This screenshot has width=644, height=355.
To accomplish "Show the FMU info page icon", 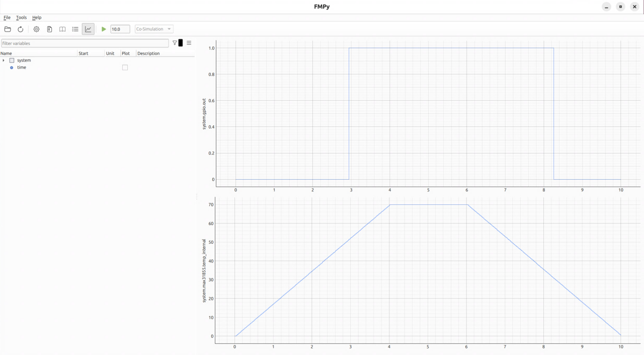I will [49, 29].
